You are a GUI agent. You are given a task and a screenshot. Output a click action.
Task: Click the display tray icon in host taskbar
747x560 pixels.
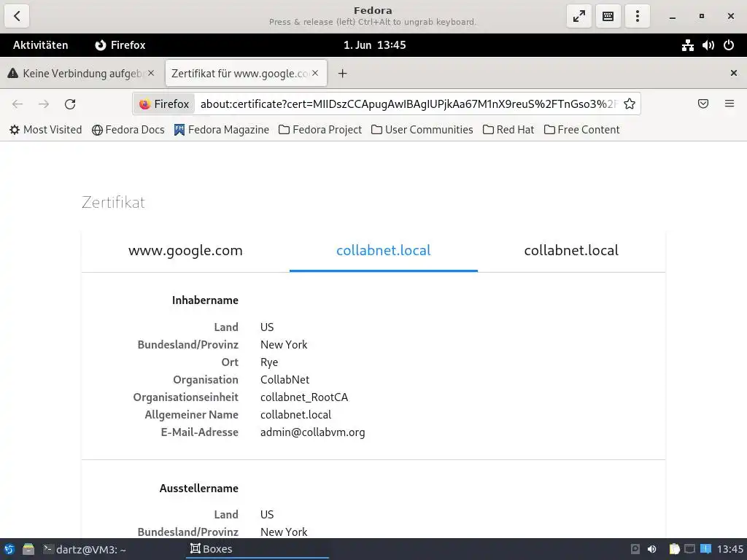[x=690, y=549]
